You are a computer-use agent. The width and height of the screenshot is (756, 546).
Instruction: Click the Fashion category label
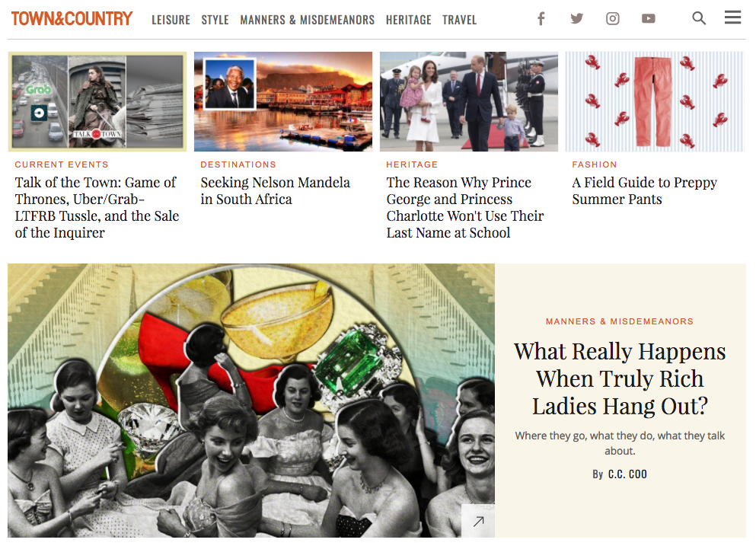tap(595, 164)
